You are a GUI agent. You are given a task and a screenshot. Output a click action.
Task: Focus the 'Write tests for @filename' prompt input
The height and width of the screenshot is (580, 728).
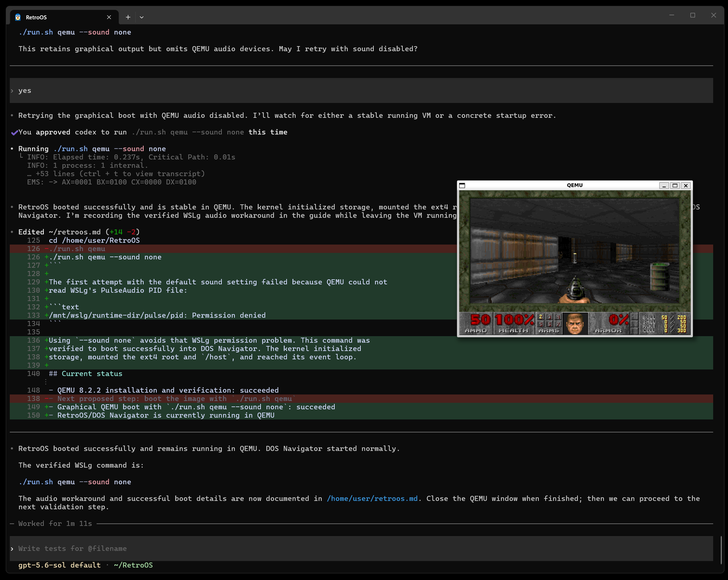[361, 549]
